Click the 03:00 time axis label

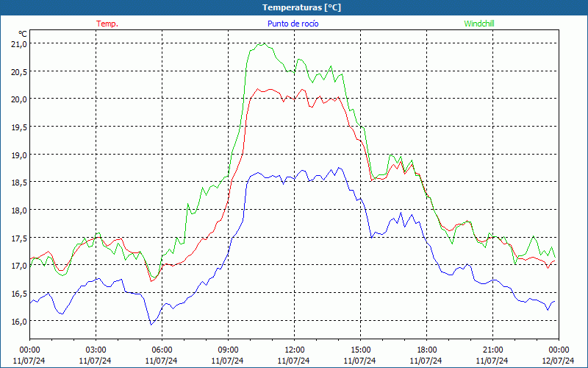coord(96,350)
